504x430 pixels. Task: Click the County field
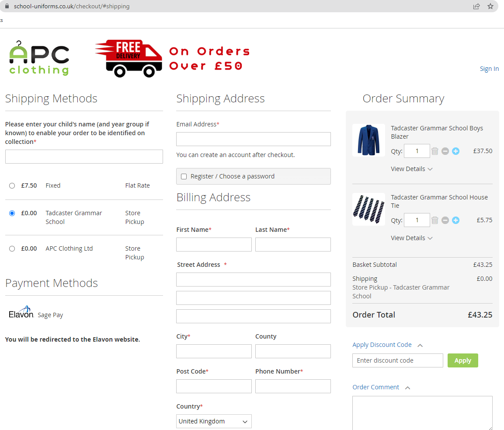coord(293,351)
